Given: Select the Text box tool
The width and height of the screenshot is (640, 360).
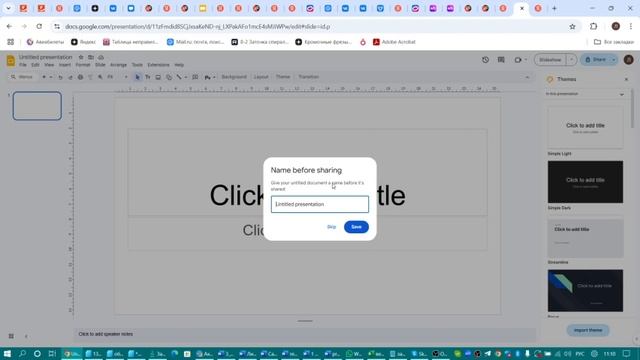Looking at the screenshot, I should pos(148,77).
